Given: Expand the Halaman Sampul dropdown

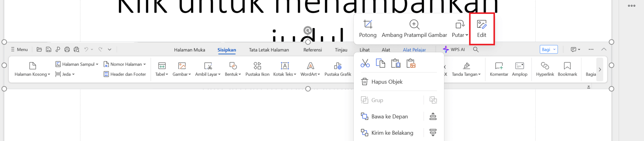Looking at the screenshot, I should [x=77, y=64].
